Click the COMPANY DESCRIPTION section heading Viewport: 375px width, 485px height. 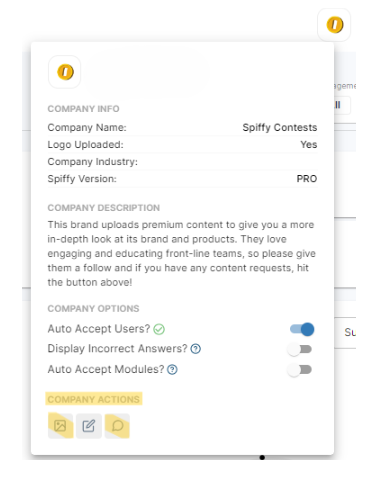(x=104, y=208)
